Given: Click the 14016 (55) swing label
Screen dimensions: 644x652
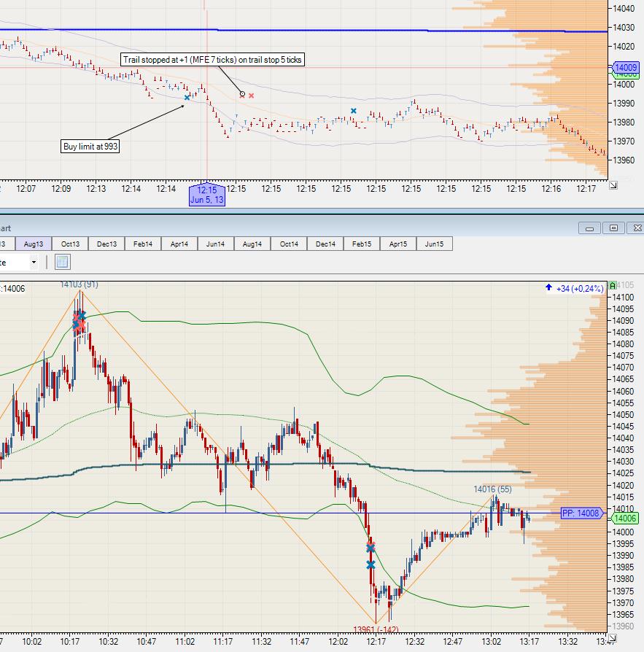Looking at the screenshot, I should click(493, 489).
